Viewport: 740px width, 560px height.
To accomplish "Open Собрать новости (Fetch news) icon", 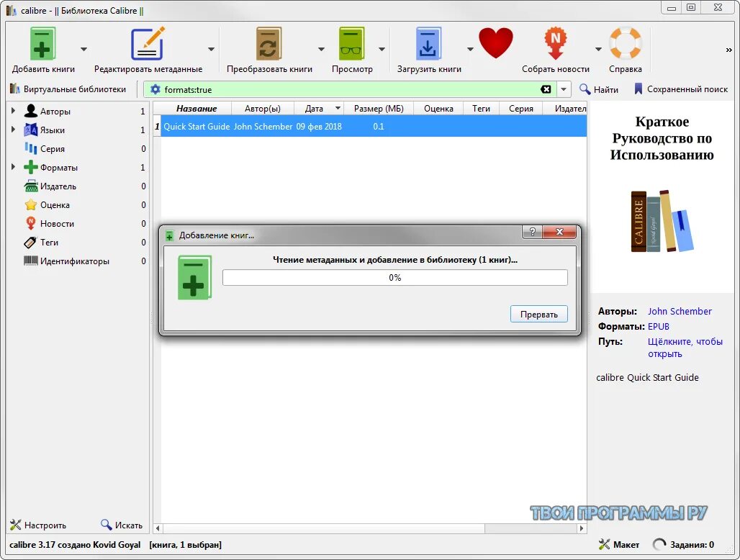I will tap(556, 43).
